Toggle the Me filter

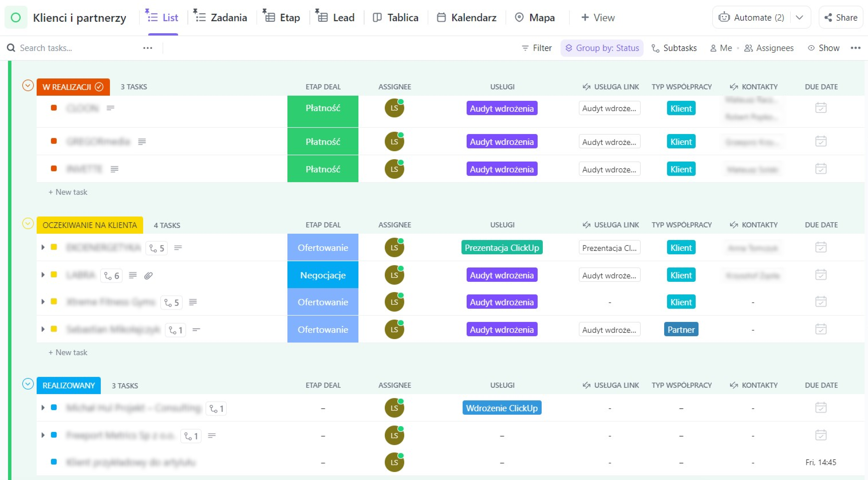click(x=721, y=48)
